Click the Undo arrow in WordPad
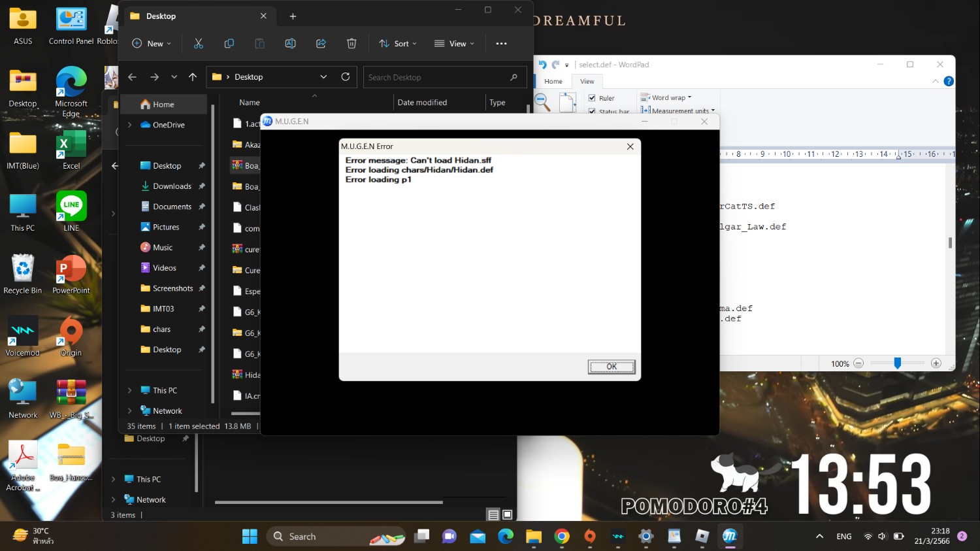Screen dimensions: 980x551 click(x=542, y=65)
